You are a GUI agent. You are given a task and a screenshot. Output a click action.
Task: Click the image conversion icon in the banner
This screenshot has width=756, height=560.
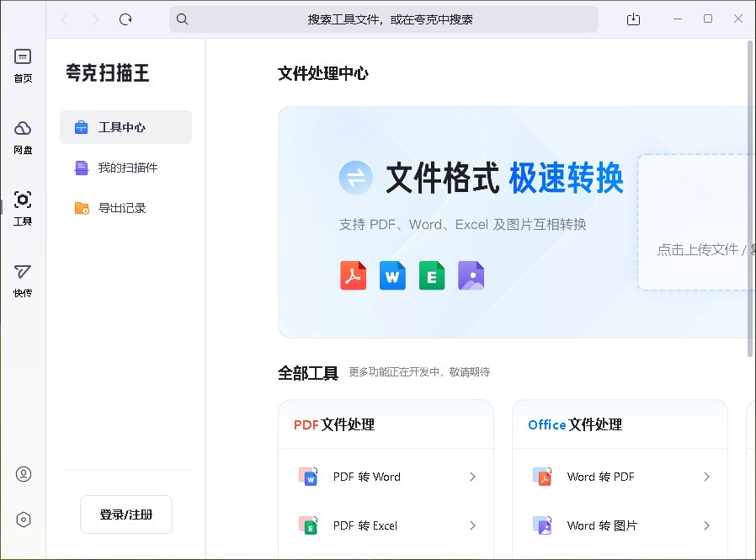[471, 275]
